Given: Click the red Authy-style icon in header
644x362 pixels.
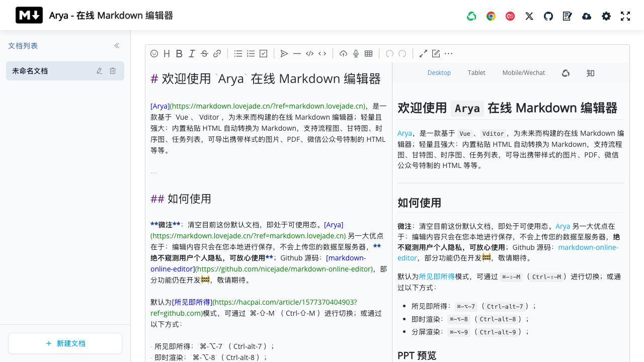Looking at the screenshot, I should [x=510, y=16].
